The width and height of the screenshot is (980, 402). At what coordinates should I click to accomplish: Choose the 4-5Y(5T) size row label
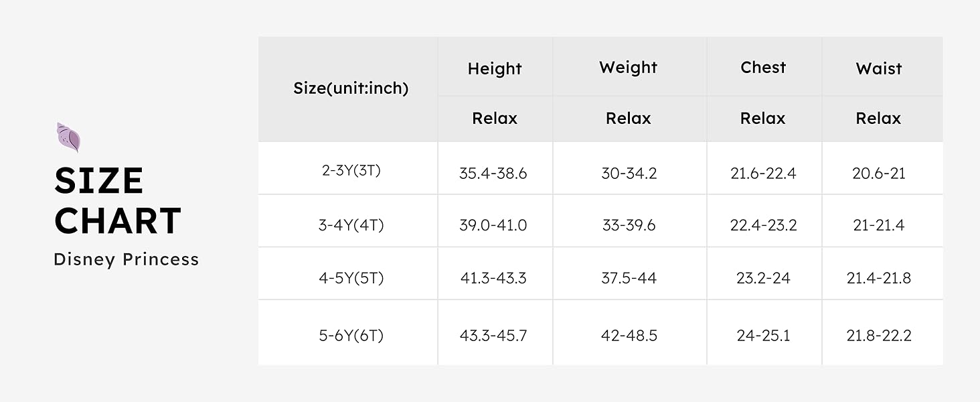tap(351, 277)
